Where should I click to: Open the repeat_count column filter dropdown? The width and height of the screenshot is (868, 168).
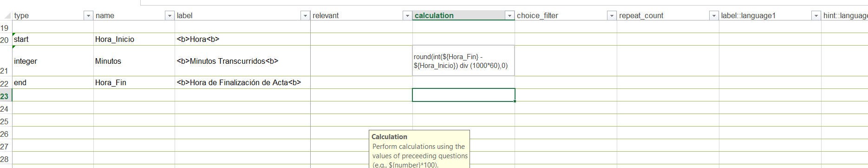coord(714,16)
